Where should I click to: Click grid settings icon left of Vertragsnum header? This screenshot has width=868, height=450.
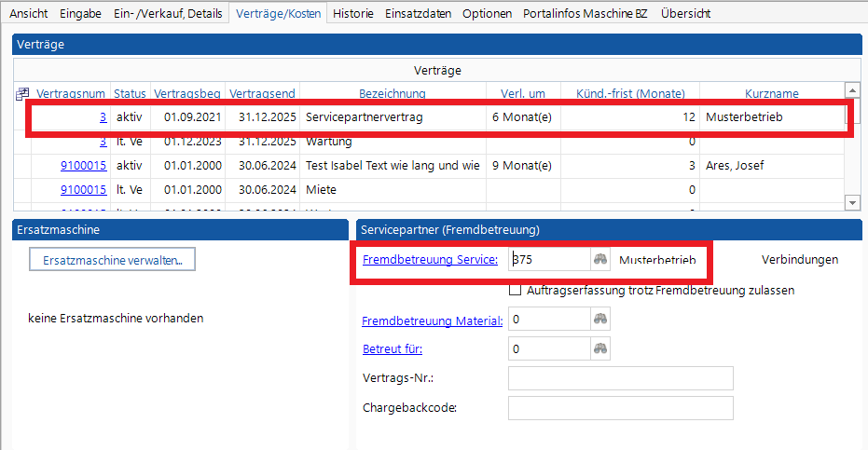coord(23,93)
